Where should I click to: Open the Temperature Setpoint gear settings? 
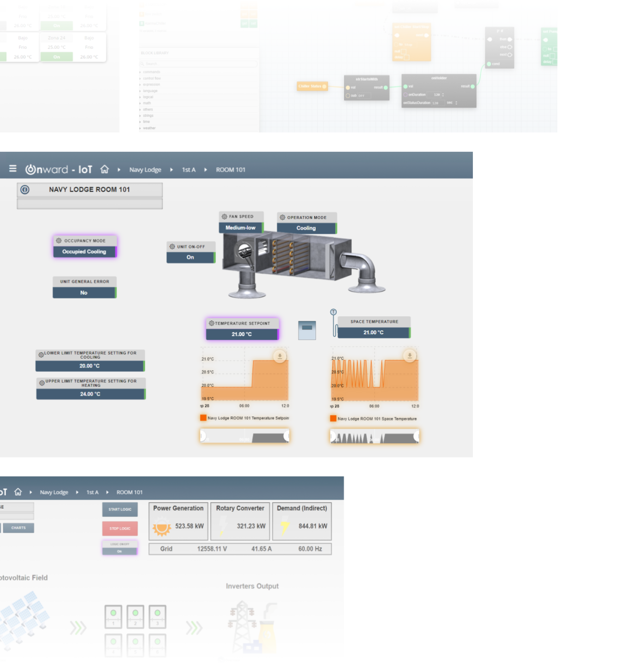[211, 323]
